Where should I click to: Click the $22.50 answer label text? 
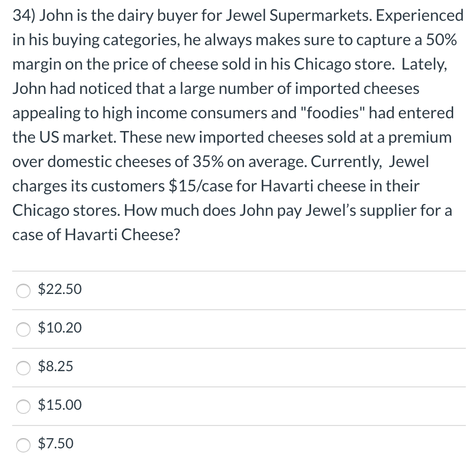pos(59,289)
